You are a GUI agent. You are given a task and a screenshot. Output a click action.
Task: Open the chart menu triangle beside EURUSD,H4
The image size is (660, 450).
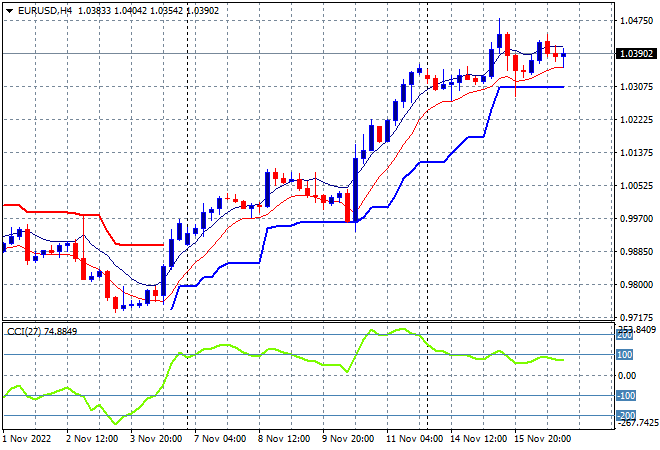tap(9, 11)
